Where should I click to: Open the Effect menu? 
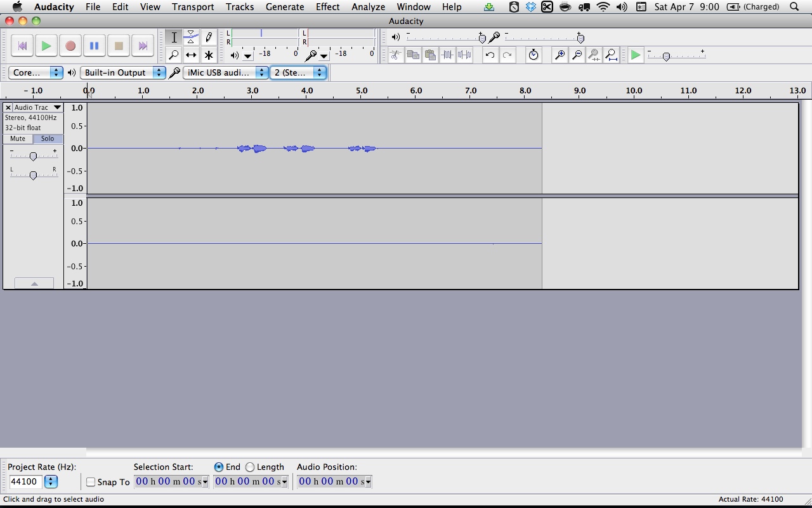tap(328, 7)
